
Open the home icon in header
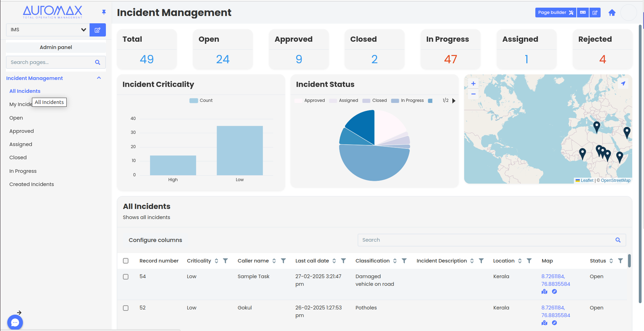[x=612, y=13]
